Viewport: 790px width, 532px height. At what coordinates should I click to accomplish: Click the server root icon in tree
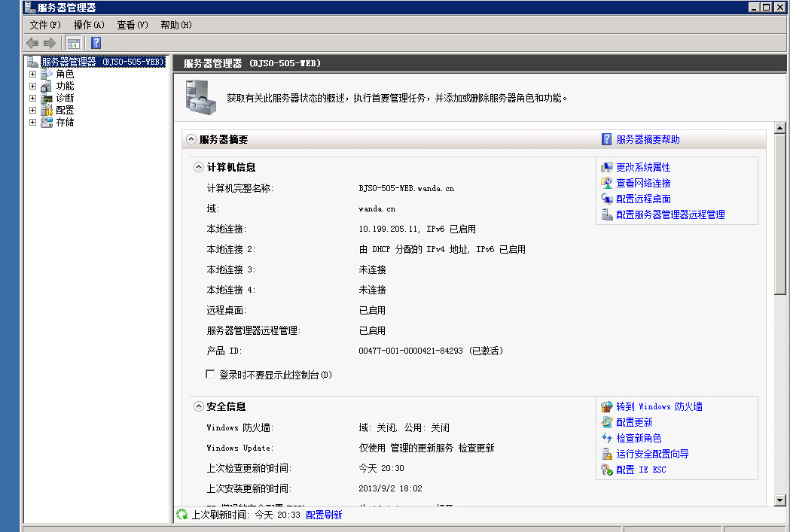(32, 62)
